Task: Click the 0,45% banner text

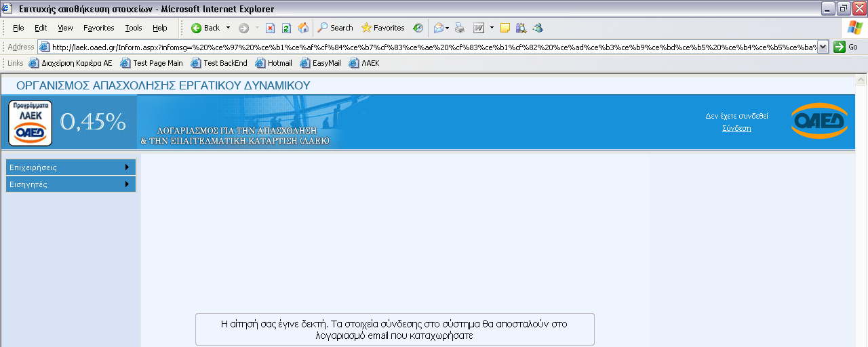Action: 94,121
